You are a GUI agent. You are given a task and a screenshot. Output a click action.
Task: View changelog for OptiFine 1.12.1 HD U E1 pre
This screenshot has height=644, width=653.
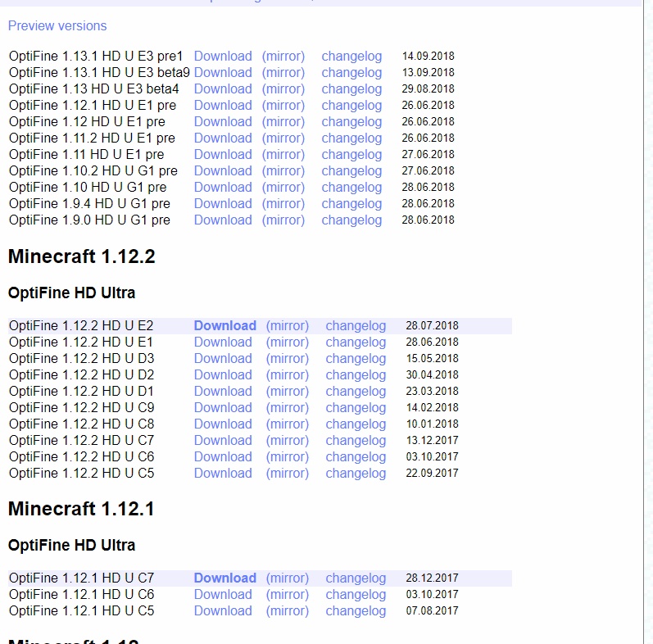(351, 105)
